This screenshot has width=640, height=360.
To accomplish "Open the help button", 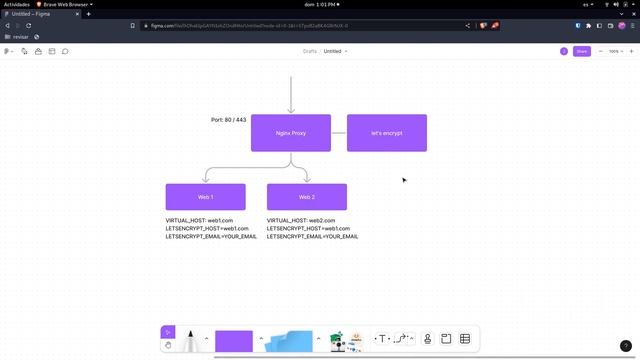I will [x=626, y=346].
